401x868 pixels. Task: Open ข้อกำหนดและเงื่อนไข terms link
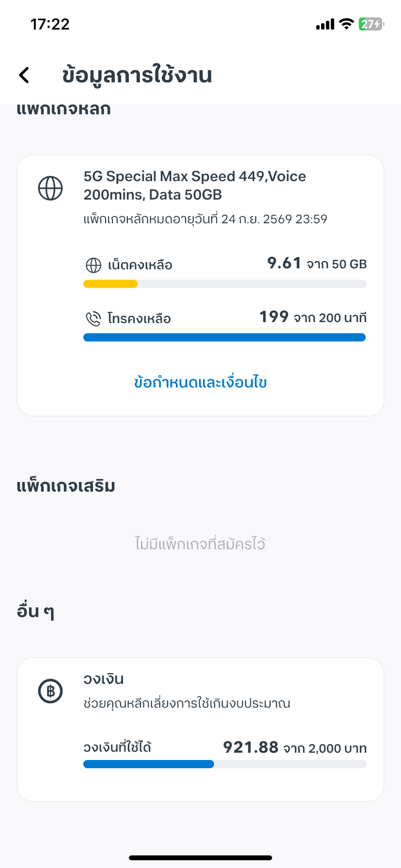pyautogui.click(x=200, y=383)
